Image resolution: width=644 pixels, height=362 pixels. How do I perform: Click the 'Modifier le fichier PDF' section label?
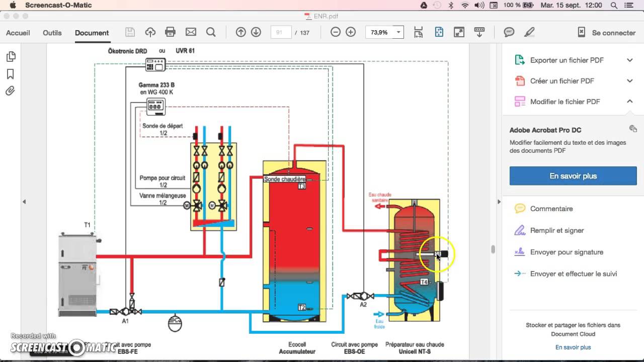[565, 102]
